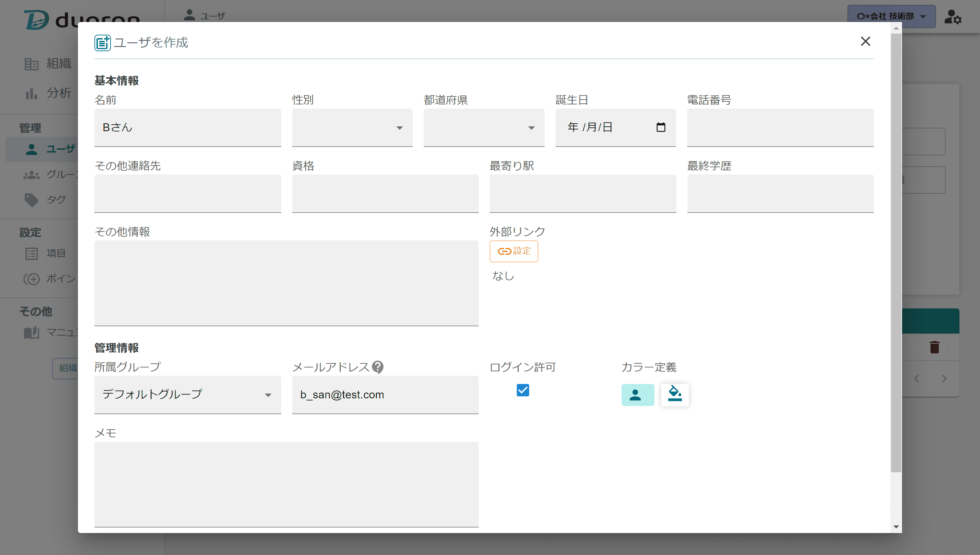Viewport: 980px width, 555px height.
Task: Click the background trash delete icon
Action: pos(934,347)
